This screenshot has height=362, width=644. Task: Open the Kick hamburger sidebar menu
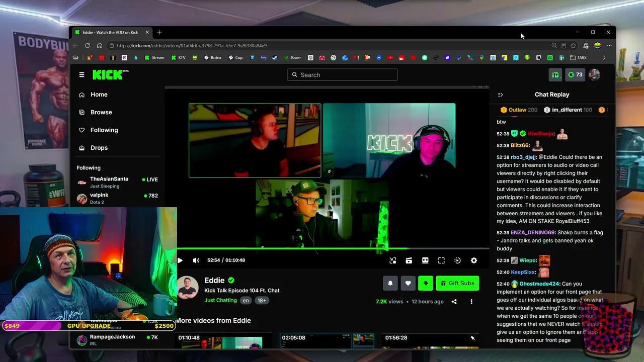[82, 75]
